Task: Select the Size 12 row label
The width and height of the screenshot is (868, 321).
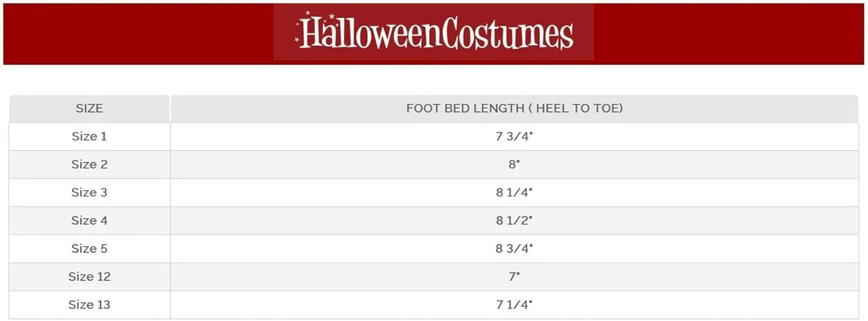Action: [x=89, y=276]
